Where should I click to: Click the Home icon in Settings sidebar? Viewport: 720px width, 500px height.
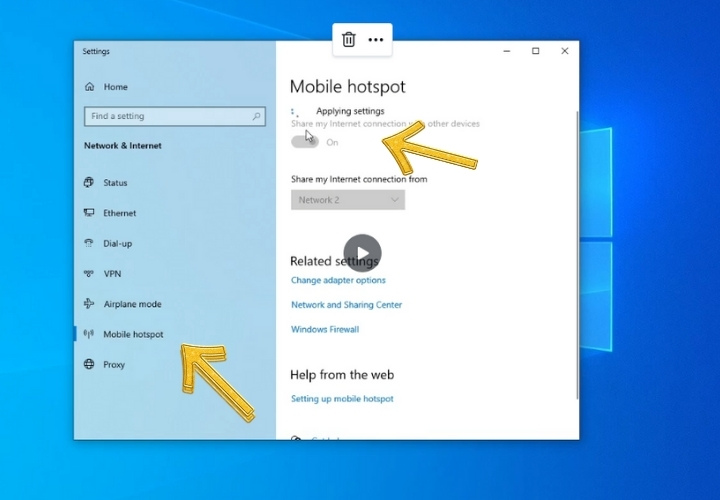90,87
